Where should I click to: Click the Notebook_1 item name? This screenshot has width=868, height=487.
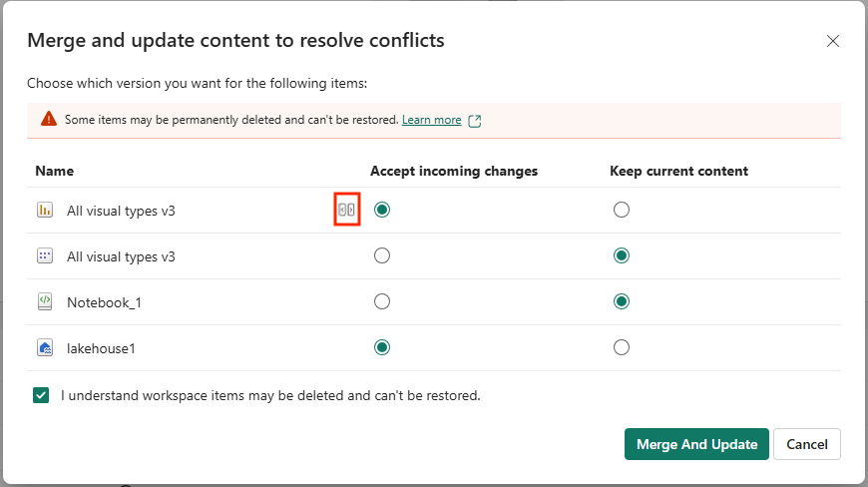104,302
